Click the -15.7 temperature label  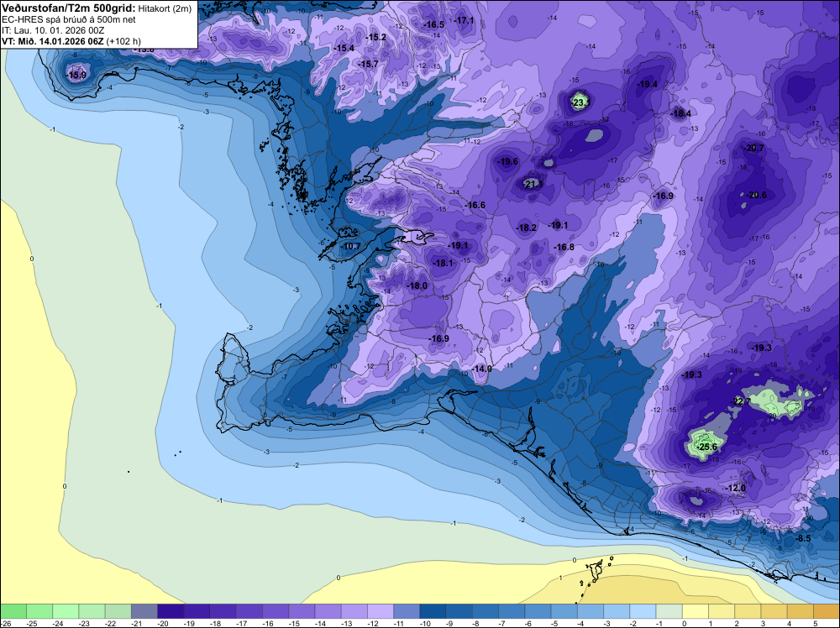click(368, 65)
